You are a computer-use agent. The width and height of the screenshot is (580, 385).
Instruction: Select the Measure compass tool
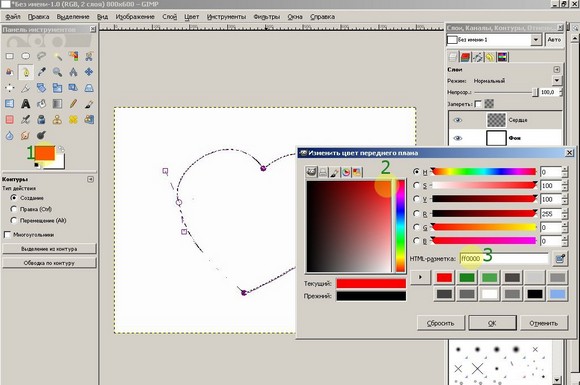point(73,72)
